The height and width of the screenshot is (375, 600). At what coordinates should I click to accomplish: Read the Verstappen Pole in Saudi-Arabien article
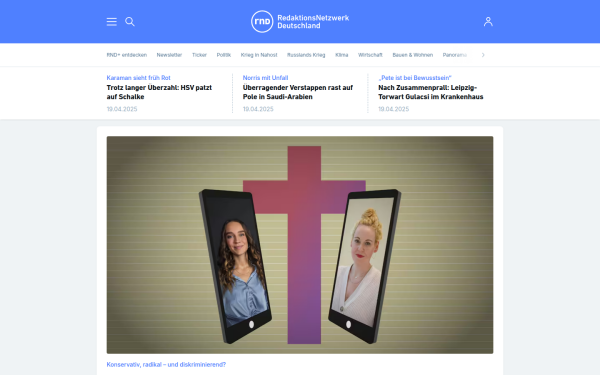pos(298,92)
